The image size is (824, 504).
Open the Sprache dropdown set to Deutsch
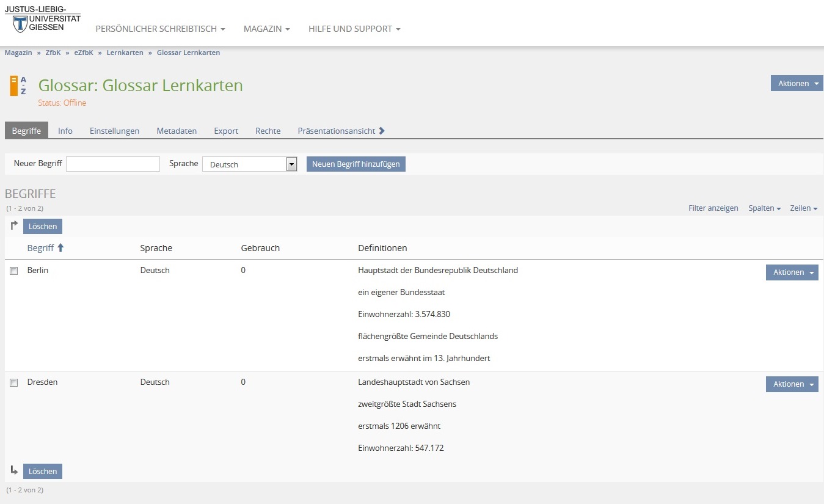[x=249, y=164]
